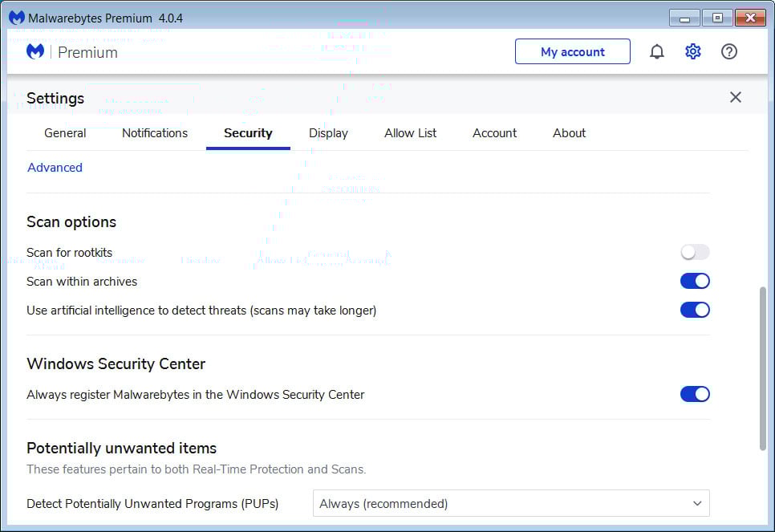
Task: Click the Settings title text
Action: [55, 99]
